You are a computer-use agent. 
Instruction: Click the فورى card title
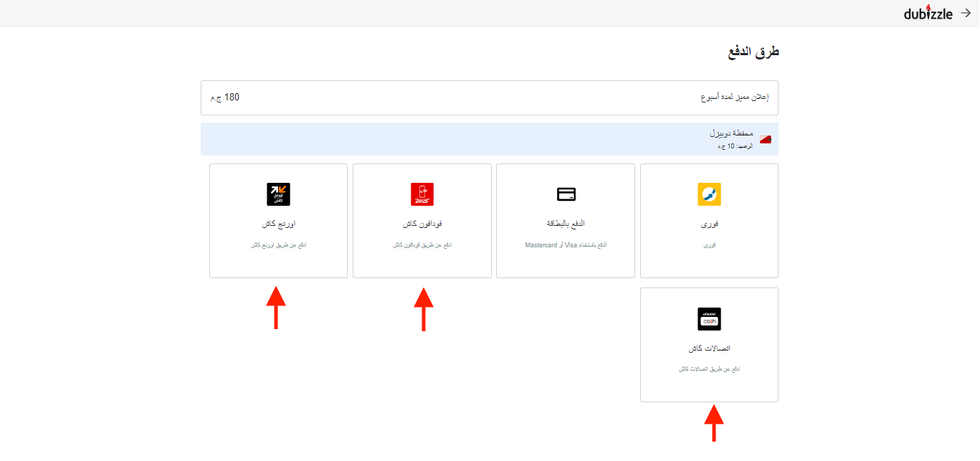709,224
